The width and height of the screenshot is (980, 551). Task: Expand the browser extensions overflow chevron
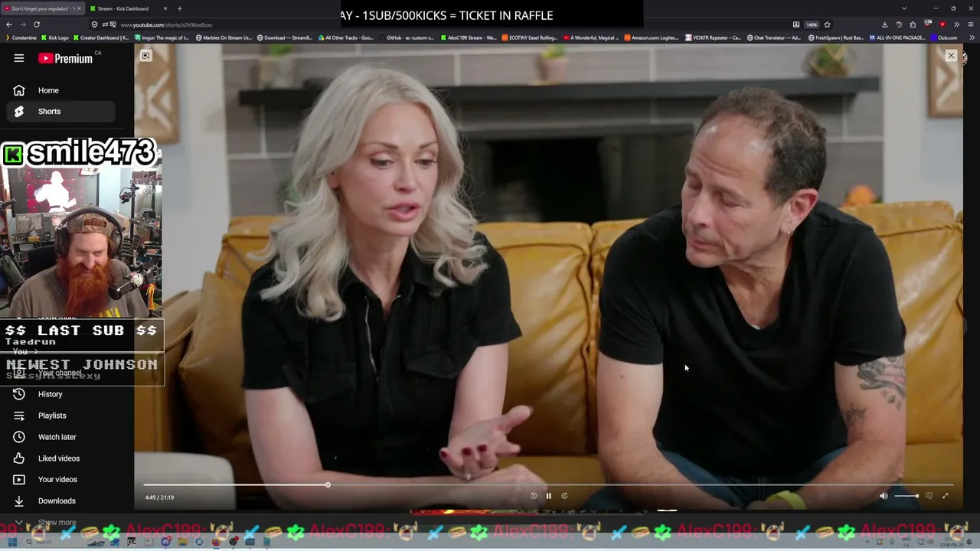(x=956, y=24)
